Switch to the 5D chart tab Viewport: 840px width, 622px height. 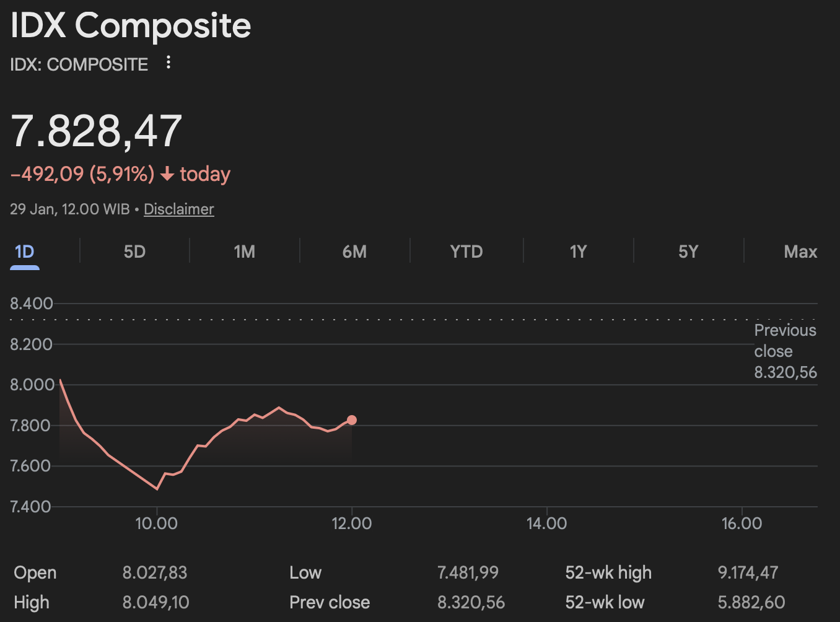(134, 252)
